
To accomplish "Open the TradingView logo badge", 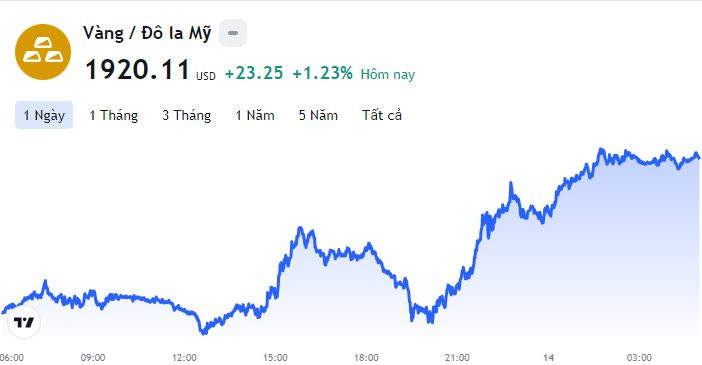I will click(24, 322).
